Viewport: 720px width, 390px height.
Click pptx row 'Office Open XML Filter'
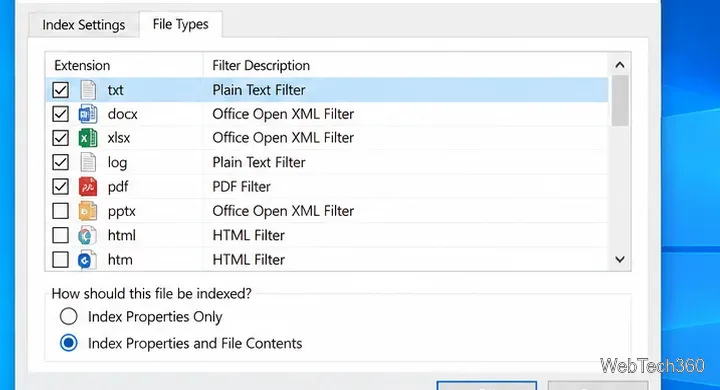(283, 211)
